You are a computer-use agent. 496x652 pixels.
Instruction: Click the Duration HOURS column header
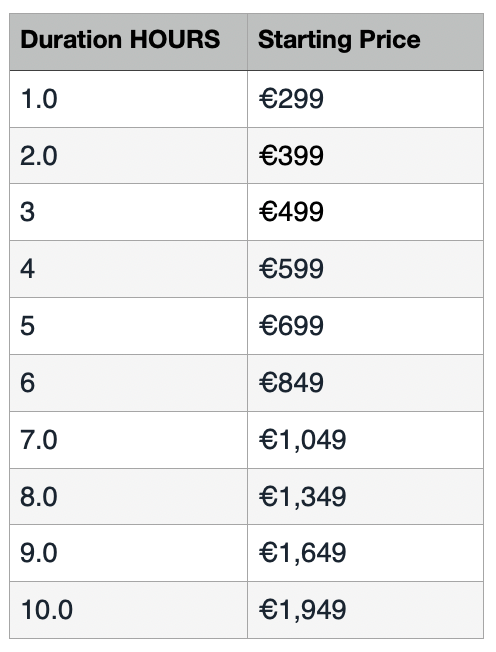pos(128,42)
